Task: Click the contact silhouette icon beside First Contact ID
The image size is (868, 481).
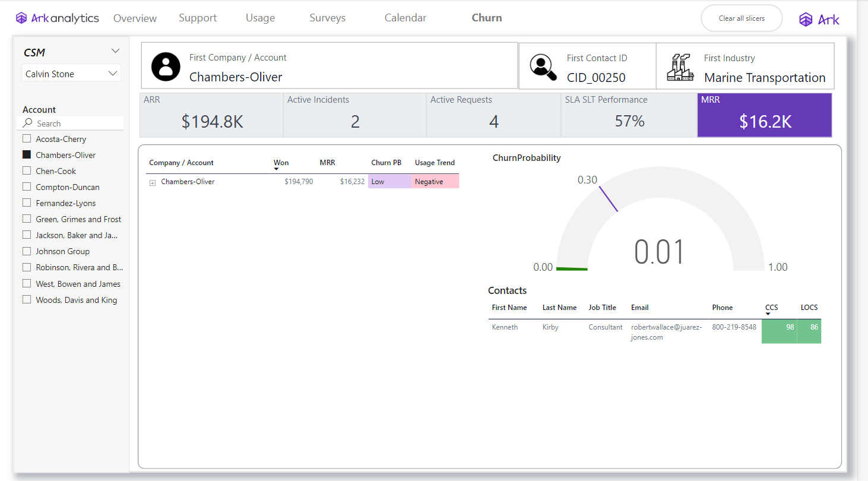Action: click(543, 67)
